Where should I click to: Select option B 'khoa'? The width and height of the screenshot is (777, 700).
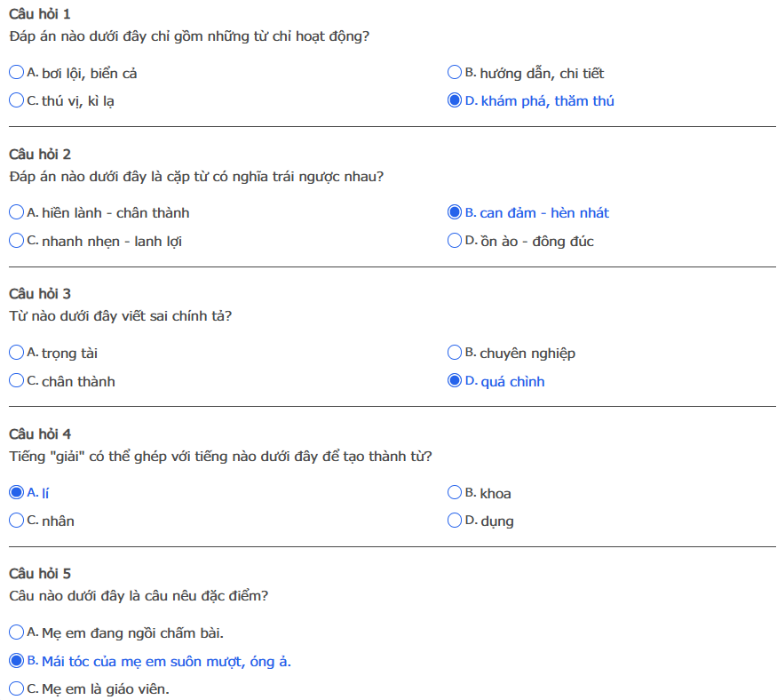[x=455, y=492]
